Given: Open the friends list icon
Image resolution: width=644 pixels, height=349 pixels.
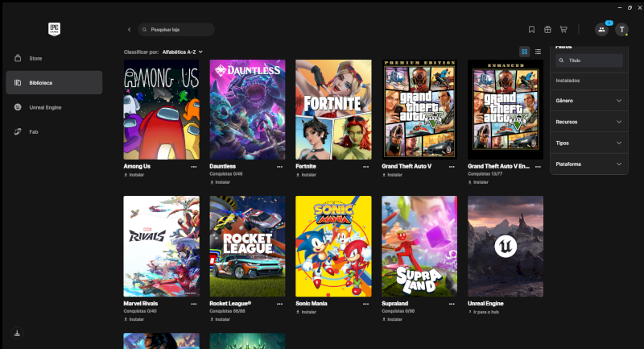Looking at the screenshot, I should pos(601,30).
